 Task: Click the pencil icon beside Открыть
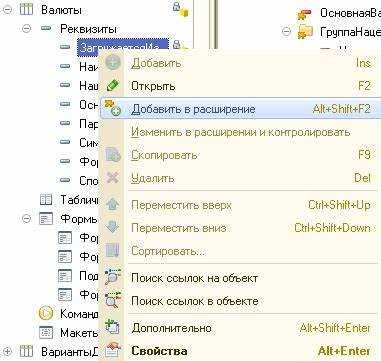pos(113,86)
